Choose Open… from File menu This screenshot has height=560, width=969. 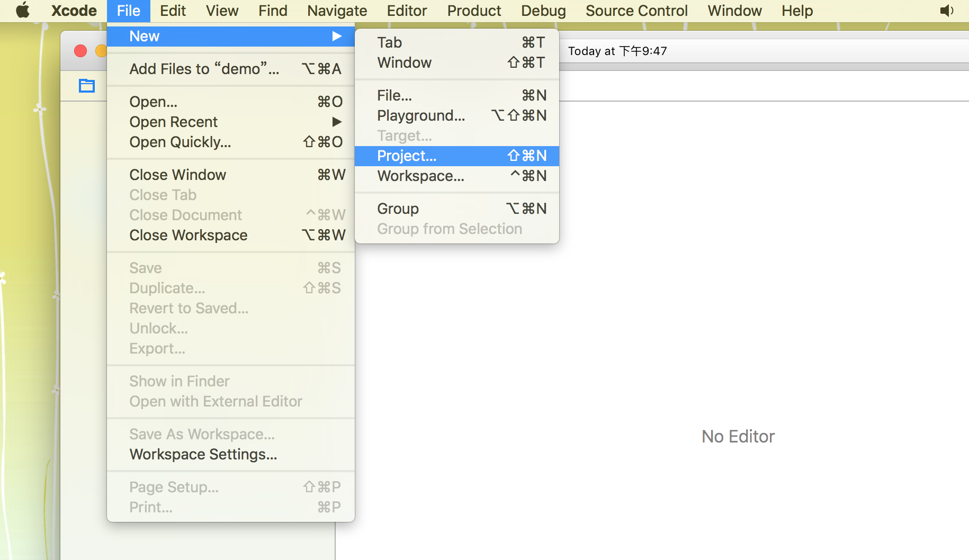point(231,102)
